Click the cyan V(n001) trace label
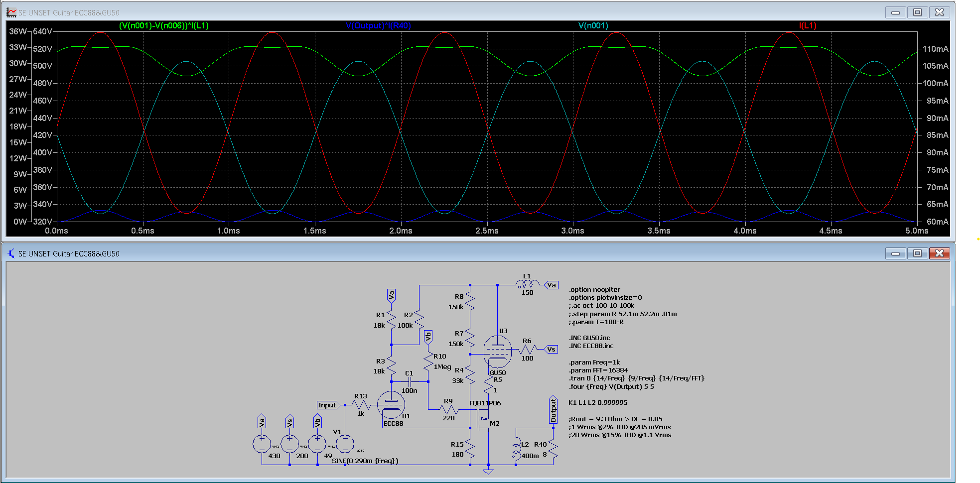This screenshot has width=980, height=483. click(593, 25)
